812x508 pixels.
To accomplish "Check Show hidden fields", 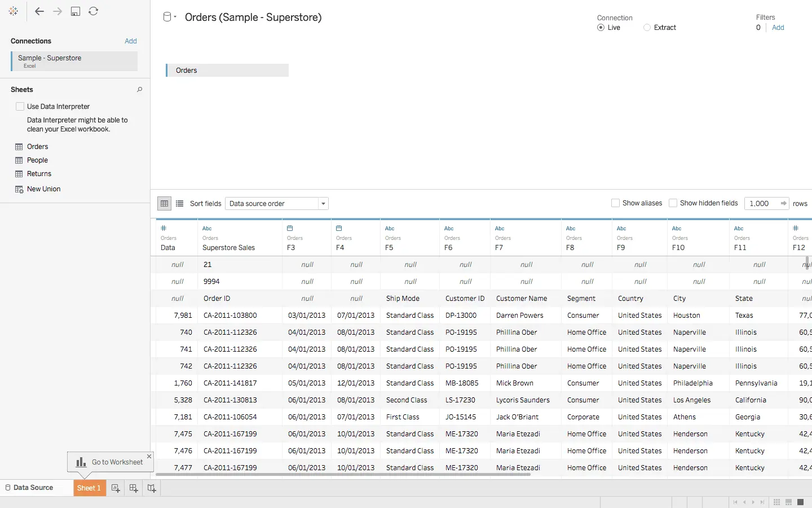I will click(673, 203).
